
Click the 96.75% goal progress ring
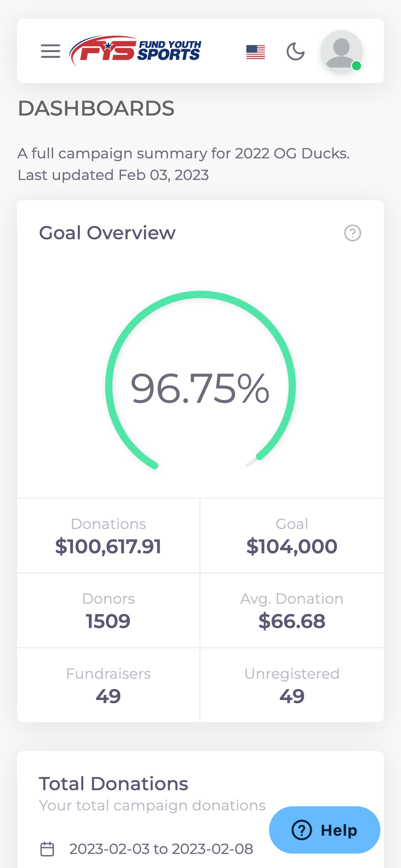[x=200, y=388]
